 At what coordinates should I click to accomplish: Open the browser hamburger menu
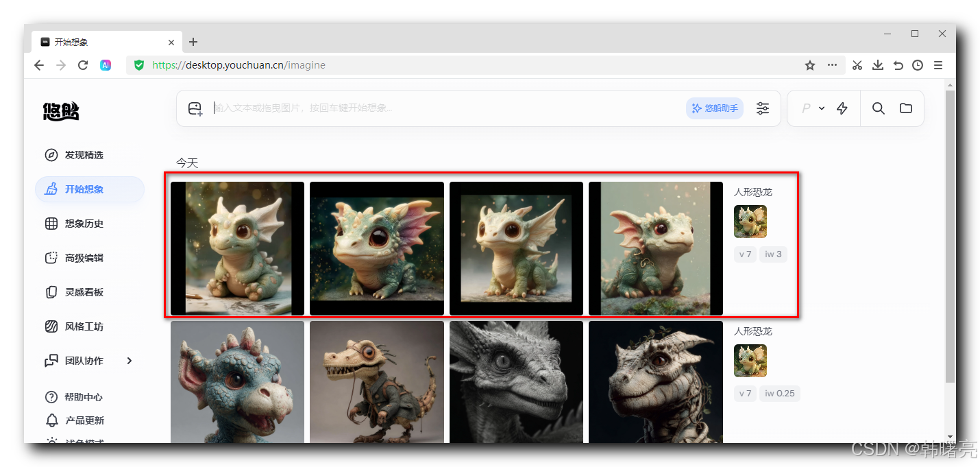click(938, 65)
